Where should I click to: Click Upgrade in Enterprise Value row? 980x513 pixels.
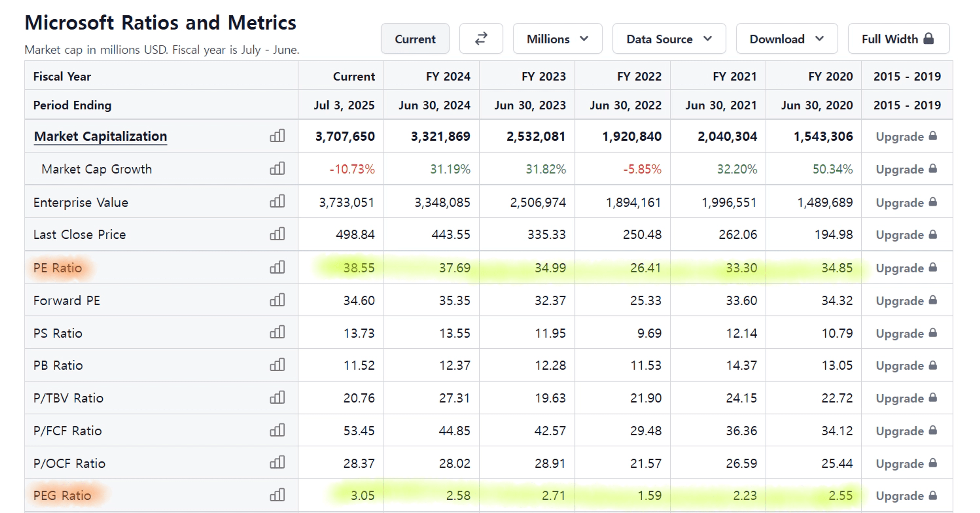tap(906, 202)
